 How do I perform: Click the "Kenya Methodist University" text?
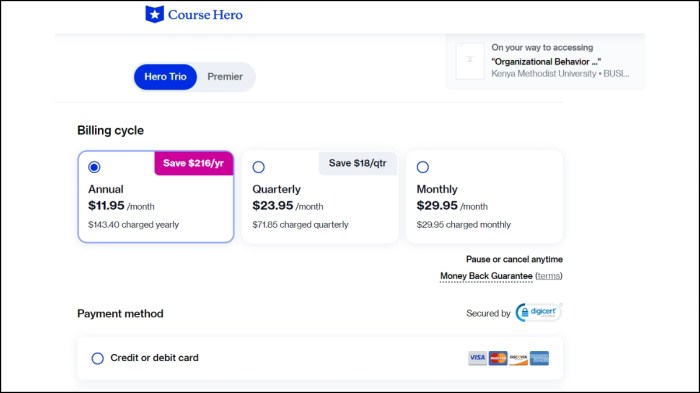pyautogui.click(x=544, y=74)
